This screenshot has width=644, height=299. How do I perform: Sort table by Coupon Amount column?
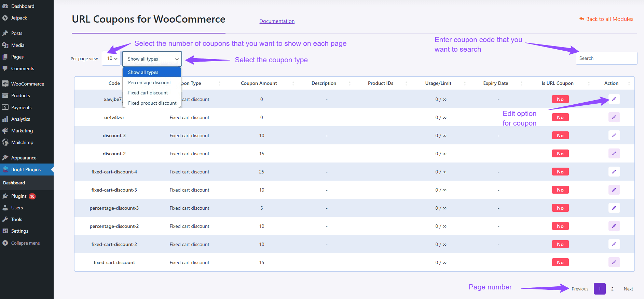click(x=259, y=83)
